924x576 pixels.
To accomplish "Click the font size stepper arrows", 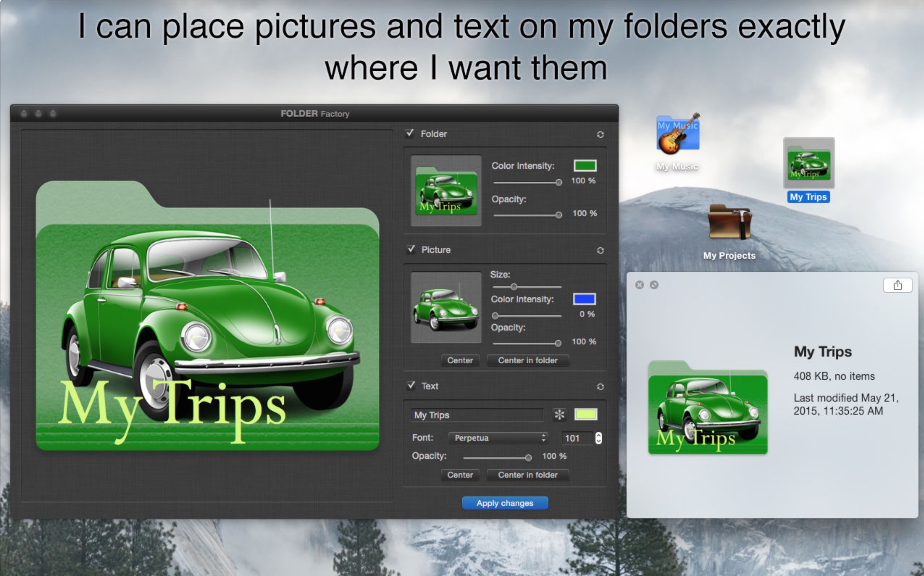I will 598,438.
